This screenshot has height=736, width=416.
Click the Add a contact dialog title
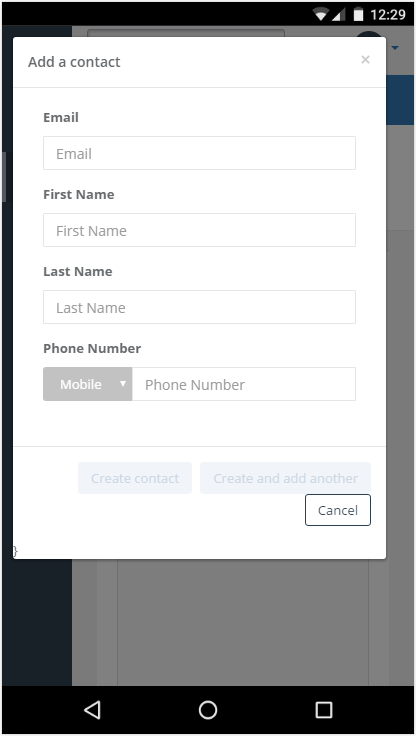point(74,62)
